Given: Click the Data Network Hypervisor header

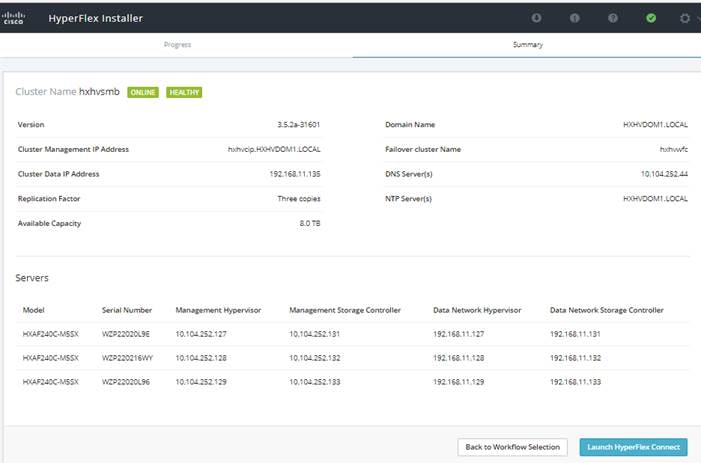Looking at the screenshot, I should [477, 310].
